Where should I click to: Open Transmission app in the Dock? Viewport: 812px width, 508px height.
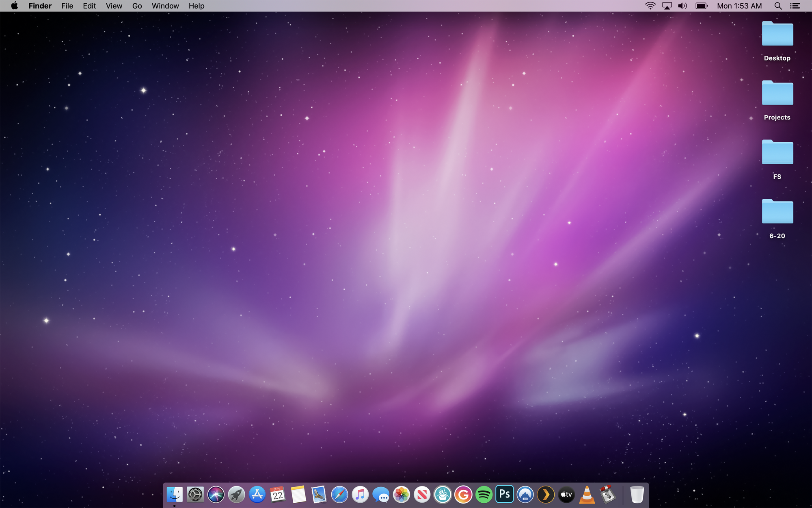coord(608,495)
